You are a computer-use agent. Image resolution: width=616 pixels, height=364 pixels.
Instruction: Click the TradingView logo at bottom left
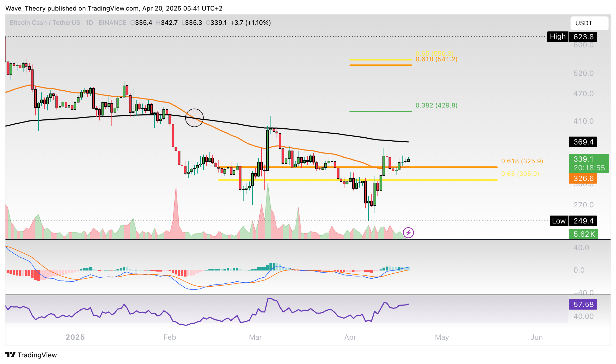tap(31, 355)
